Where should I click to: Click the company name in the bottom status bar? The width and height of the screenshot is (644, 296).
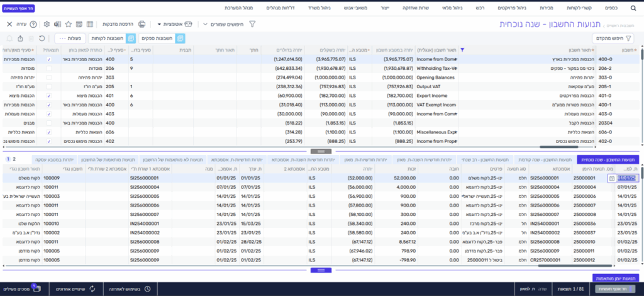point(616,289)
